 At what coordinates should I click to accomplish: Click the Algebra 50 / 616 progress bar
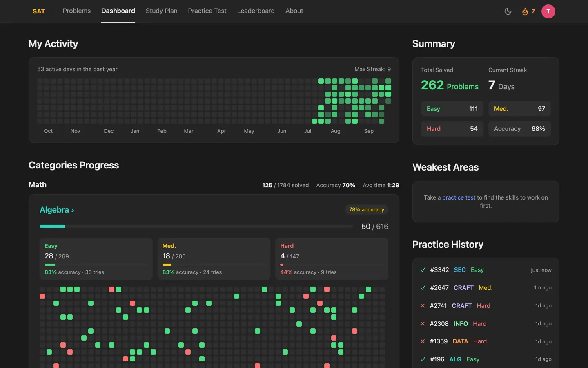[196, 226]
